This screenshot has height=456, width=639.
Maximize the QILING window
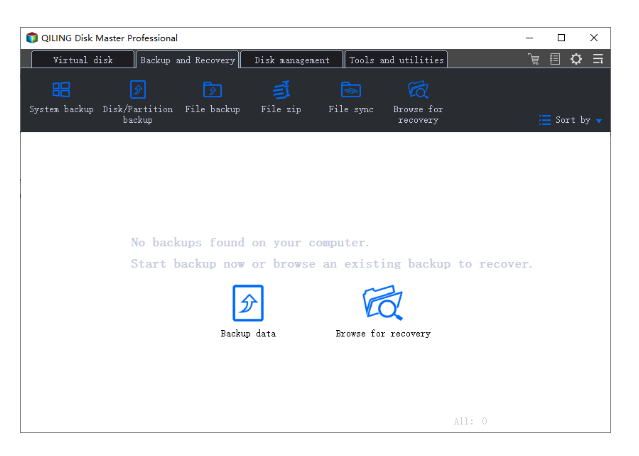pos(562,38)
